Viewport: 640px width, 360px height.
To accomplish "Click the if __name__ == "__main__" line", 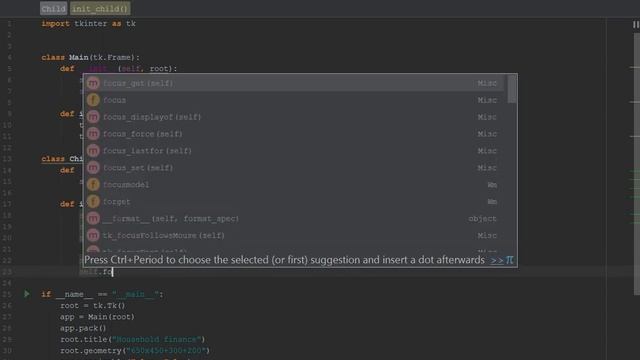I will coord(102,294).
